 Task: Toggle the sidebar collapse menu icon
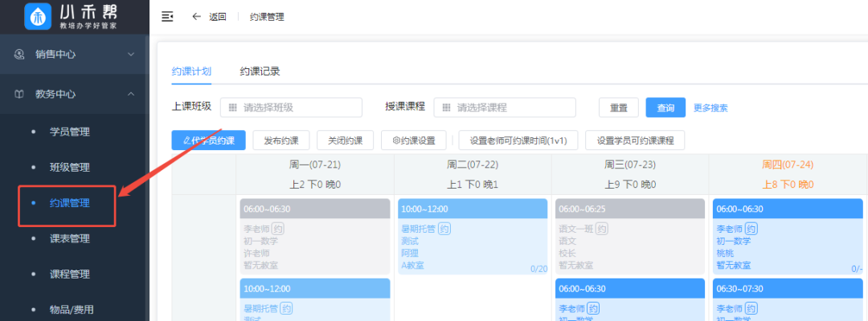tap(167, 17)
